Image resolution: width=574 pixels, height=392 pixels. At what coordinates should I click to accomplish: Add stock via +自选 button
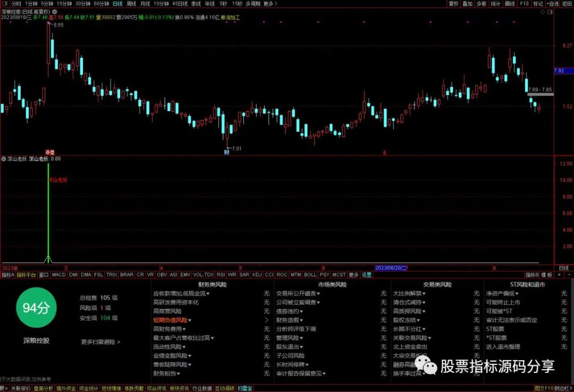point(553,4)
